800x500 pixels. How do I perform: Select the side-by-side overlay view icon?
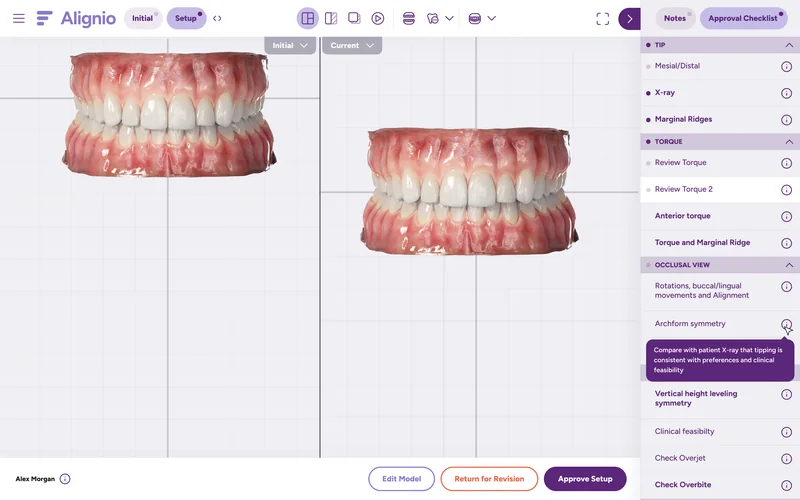tap(331, 18)
